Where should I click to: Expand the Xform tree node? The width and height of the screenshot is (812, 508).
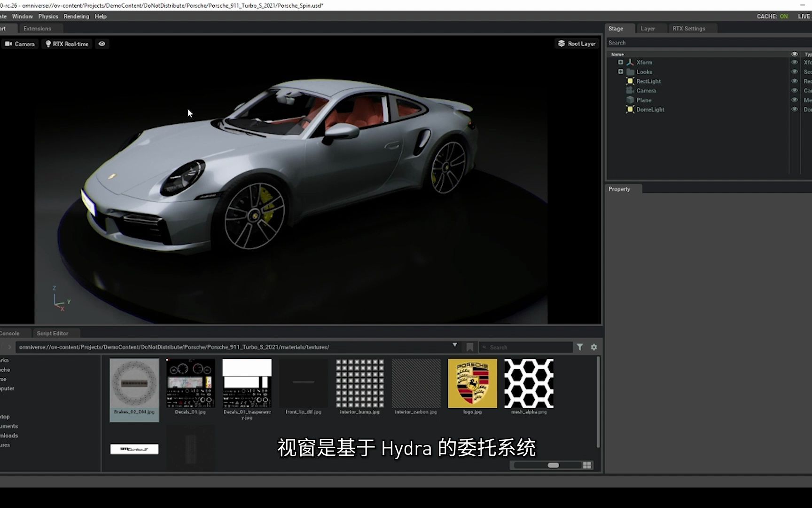pyautogui.click(x=621, y=62)
